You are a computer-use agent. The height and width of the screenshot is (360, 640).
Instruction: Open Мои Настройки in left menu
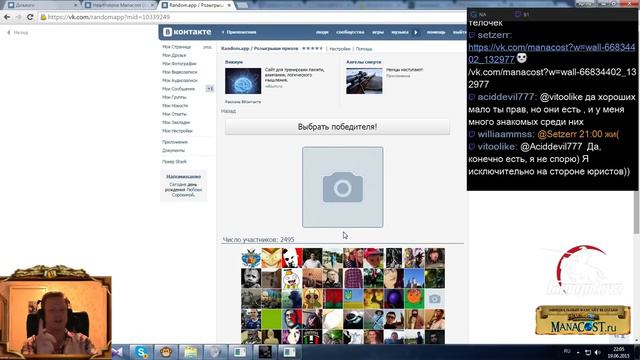point(177,131)
